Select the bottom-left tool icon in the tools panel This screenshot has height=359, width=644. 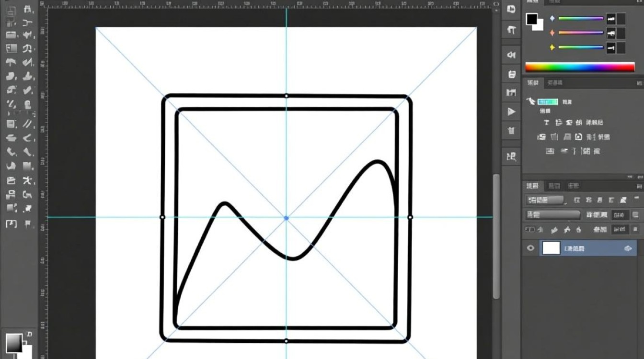(11, 224)
